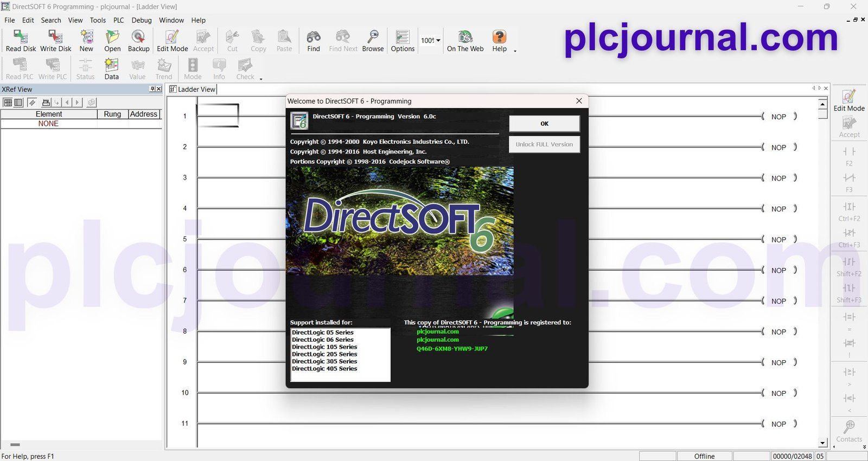Insert the Shift+F2 positive differential contact
This screenshot has height=461, width=868.
pyautogui.click(x=849, y=267)
